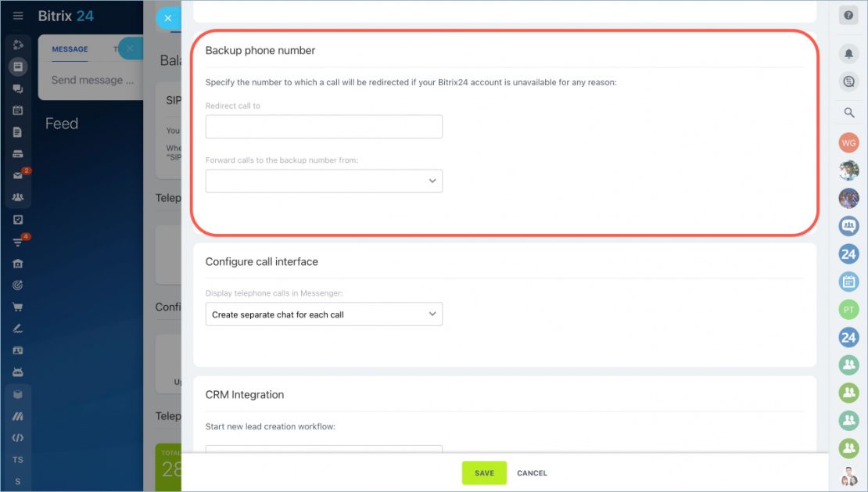
Task: Open the calendar icon in left sidebar
Action: tap(18, 110)
